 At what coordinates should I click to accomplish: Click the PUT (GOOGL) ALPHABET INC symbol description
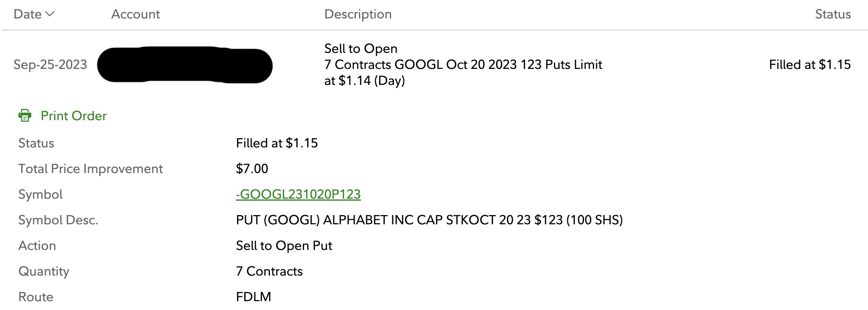coord(429,220)
